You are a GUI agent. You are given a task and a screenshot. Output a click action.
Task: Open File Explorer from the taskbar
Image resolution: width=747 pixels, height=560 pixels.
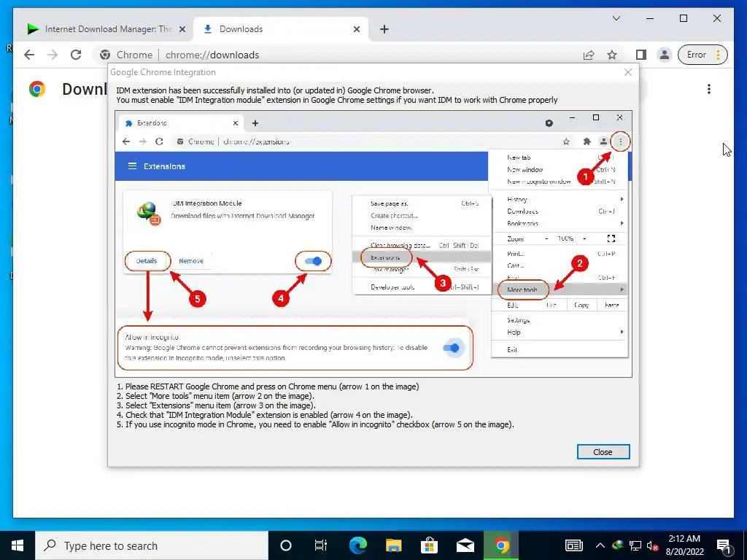coord(393,545)
